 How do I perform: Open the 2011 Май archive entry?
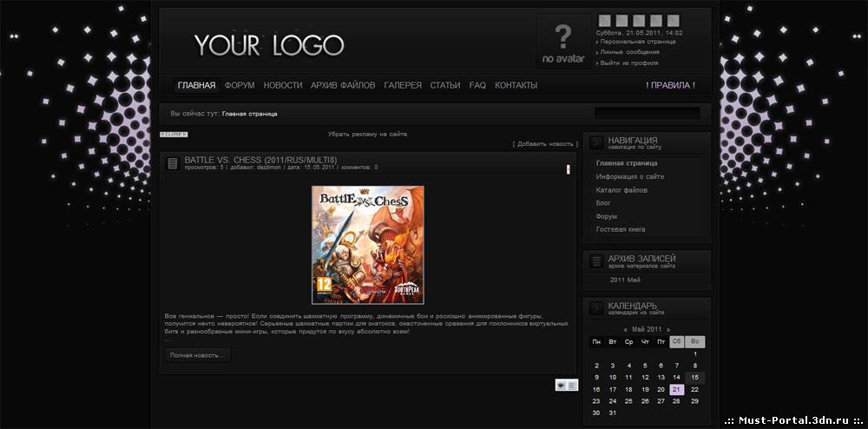tap(625, 280)
